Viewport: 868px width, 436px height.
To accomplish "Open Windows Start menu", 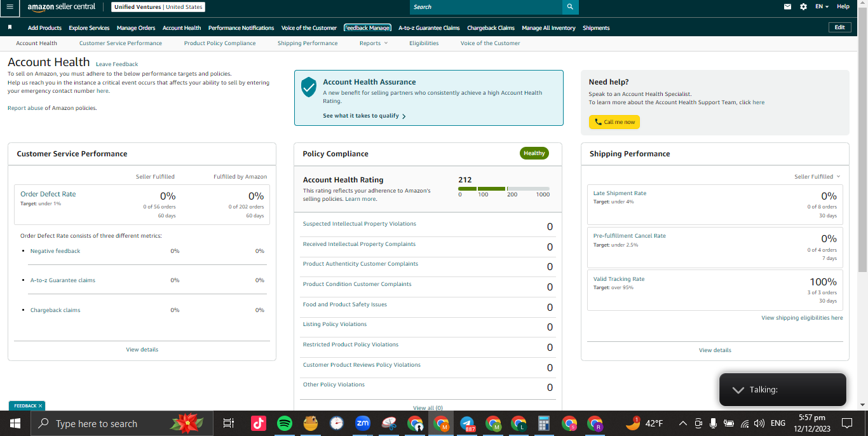I will click(15, 423).
